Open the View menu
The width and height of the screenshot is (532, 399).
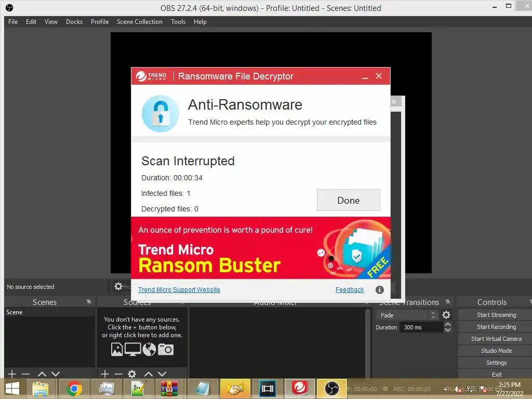tap(51, 22)
